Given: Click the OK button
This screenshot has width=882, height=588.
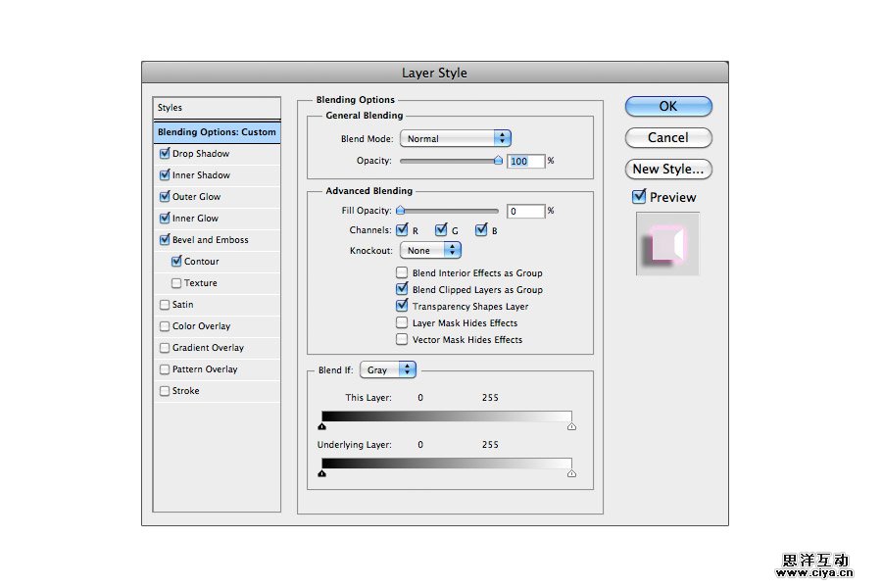Looking at the screenshot, I should coord(668,107).
